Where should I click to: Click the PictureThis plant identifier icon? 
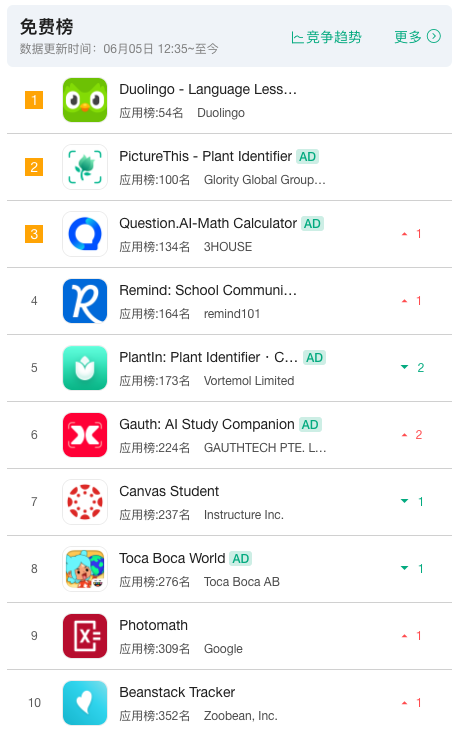tap(85, 167)
